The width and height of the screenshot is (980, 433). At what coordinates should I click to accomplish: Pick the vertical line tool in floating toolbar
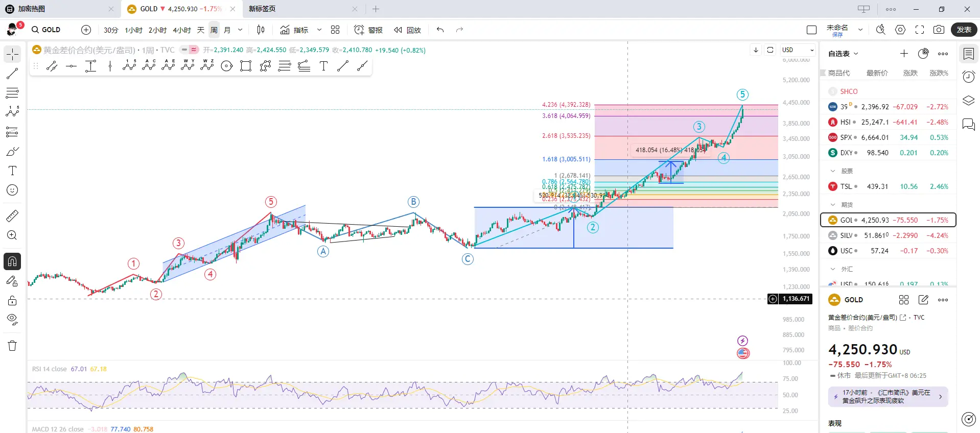(x=110, y=66)
